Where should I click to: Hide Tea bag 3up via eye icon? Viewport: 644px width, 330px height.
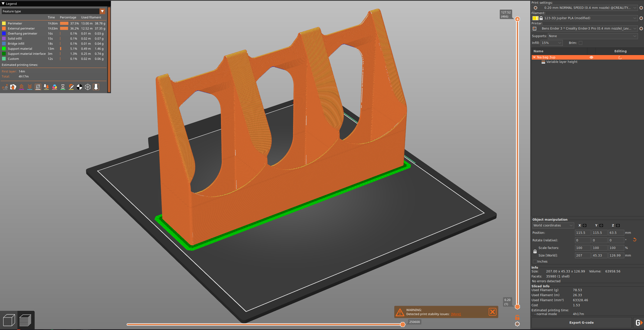point(591,57)
